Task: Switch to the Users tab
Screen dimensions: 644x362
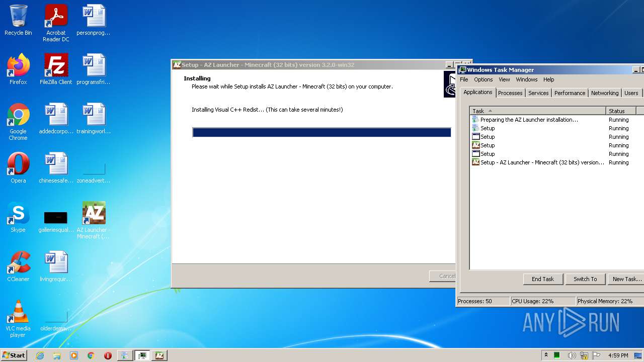Action: pos(631,93)
